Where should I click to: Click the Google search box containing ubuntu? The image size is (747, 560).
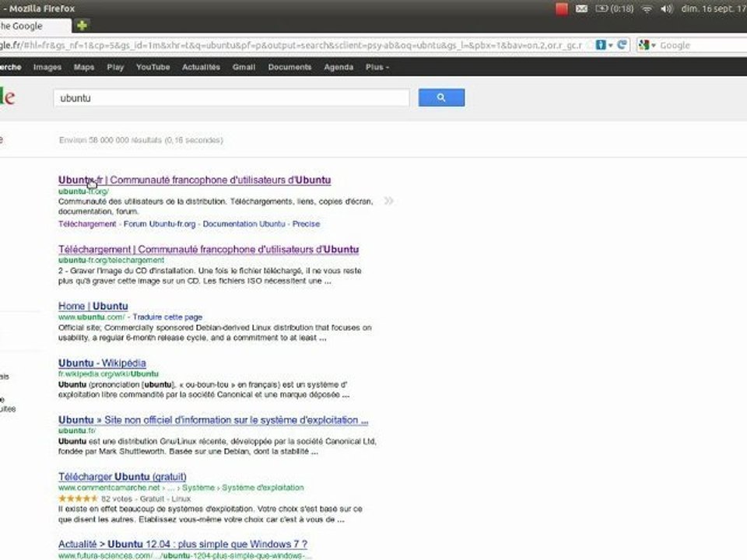pos(231,98)
